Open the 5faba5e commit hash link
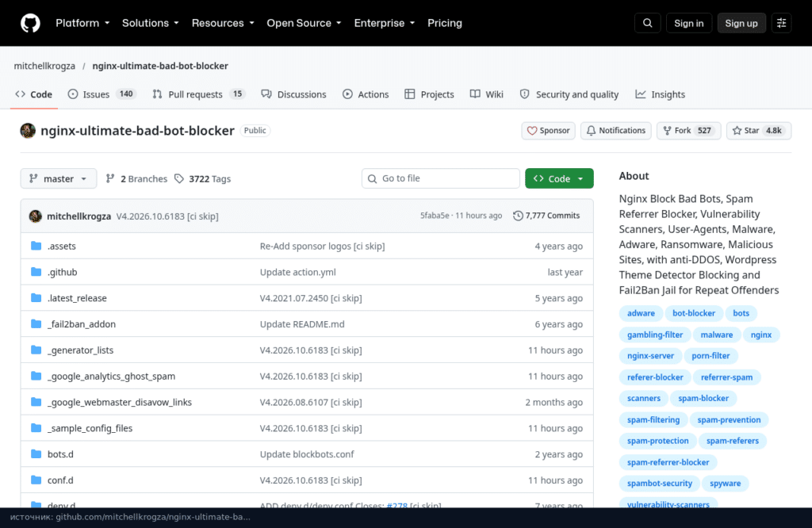 (435, 216)
